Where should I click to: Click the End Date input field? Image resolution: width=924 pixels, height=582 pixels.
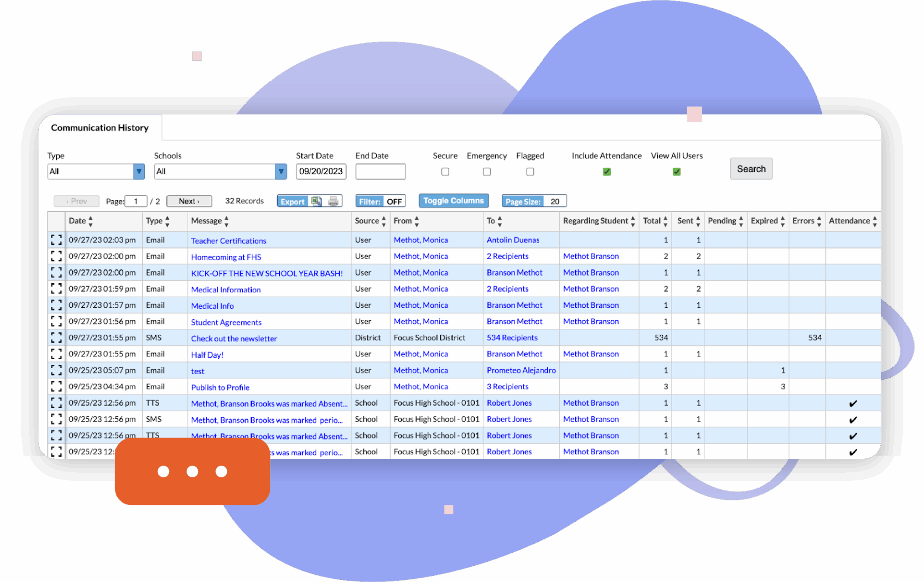click(x=380, y=171)
